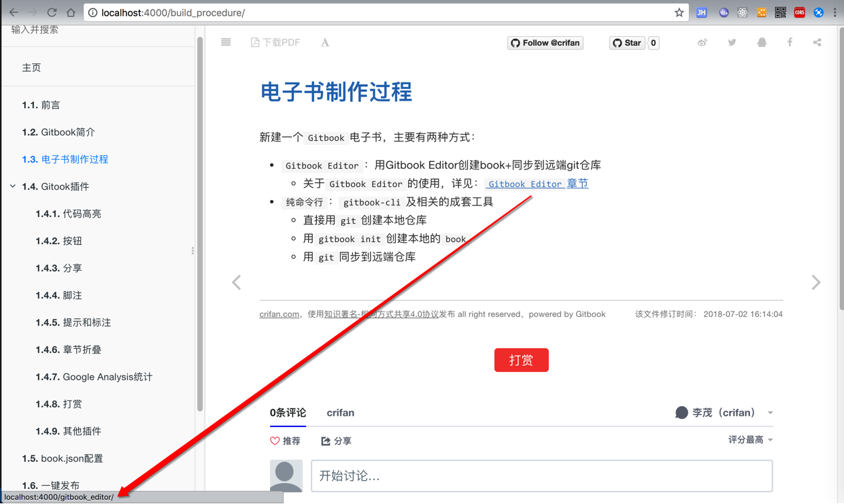This screenshot has height=504, width=844.
Task: Open section 1.4.5. 提示和标注
Action: point(73,322)
